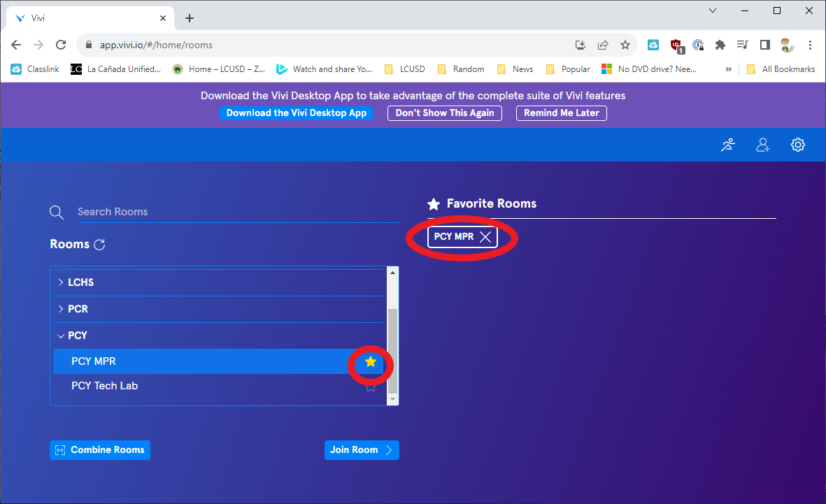826x504 pixels.
Task: Open the Random bookmarks folder
Action: (x=461, y=69)
